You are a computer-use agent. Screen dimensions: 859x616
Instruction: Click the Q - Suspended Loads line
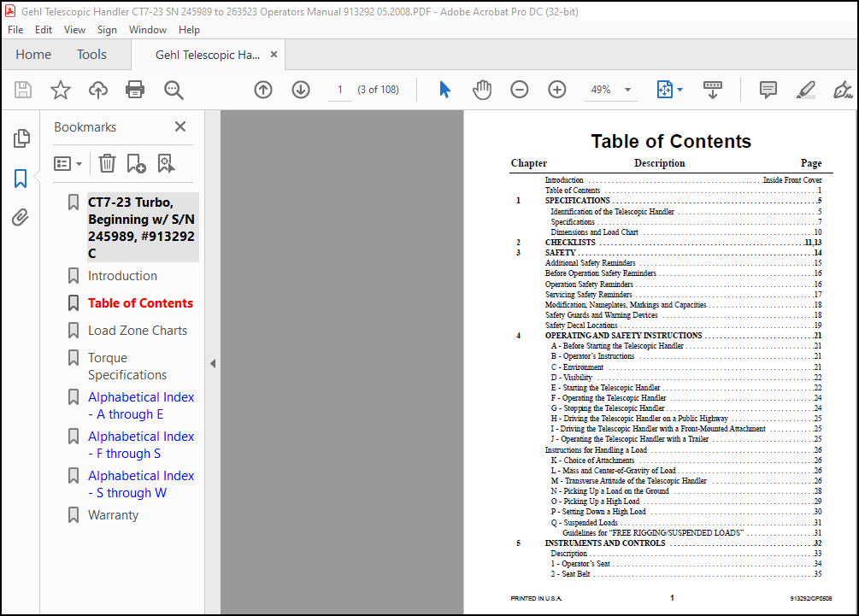pos(686,522)
